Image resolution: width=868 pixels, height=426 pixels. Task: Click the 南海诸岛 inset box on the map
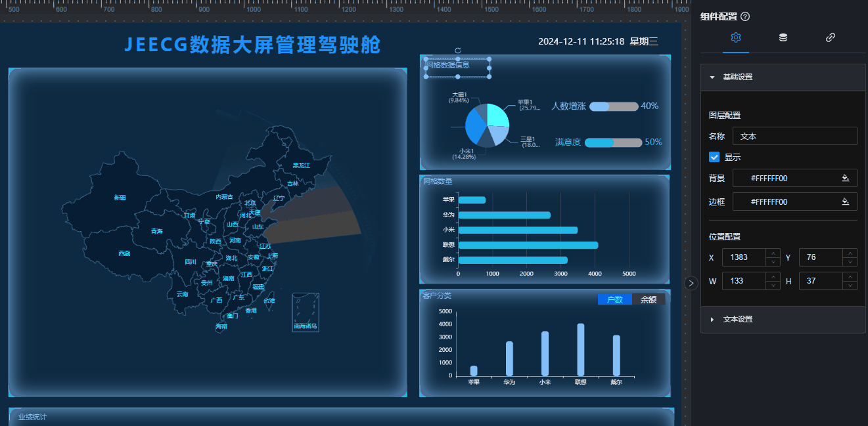tap(306, 312)
